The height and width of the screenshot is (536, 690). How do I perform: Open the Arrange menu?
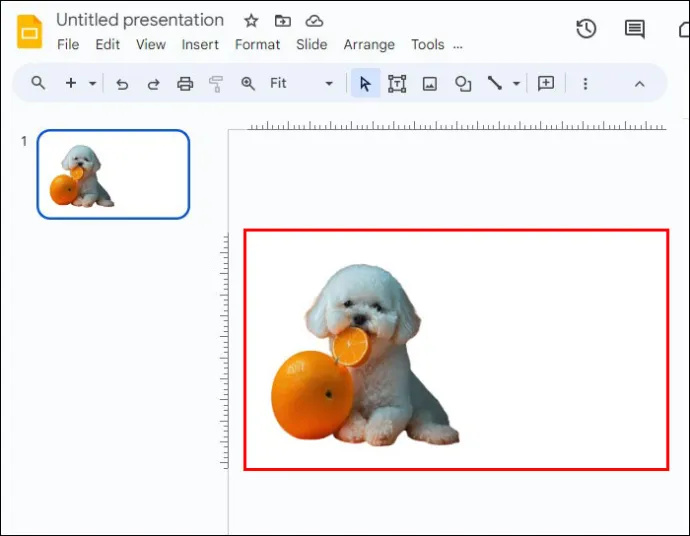[x=369, y=44]
